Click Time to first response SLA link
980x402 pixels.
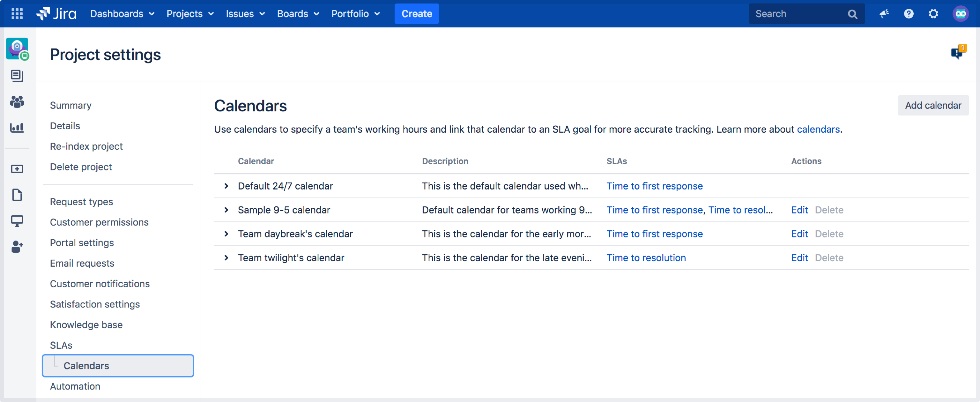point(654,186)
